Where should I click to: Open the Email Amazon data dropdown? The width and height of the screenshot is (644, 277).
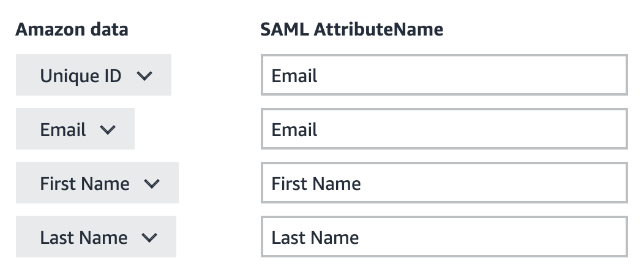tap(75, 129)
